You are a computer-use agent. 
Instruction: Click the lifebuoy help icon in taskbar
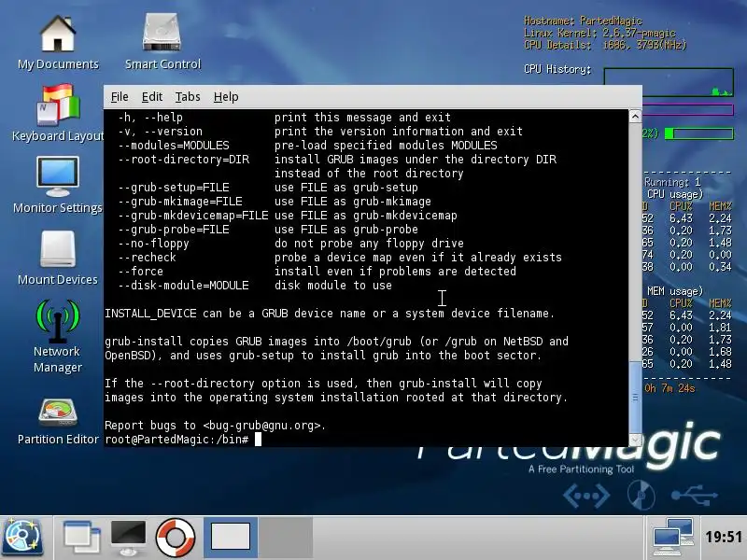[x=176, y=538]
